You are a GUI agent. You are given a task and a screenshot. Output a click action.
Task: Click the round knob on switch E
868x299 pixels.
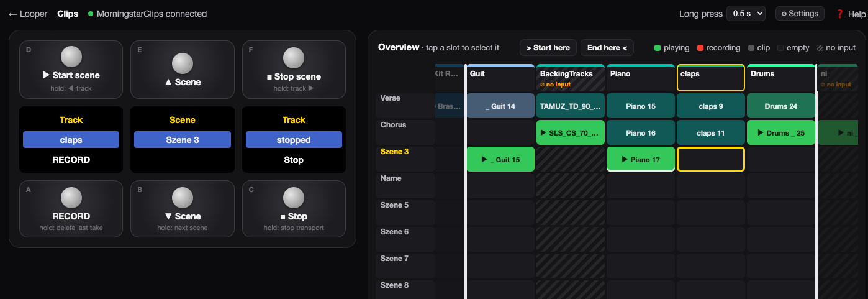[x=183, y=63]
